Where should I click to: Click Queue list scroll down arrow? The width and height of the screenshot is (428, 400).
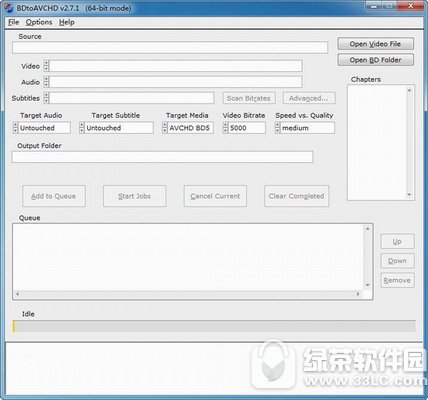pyautogui.click(x=367, y=285)
